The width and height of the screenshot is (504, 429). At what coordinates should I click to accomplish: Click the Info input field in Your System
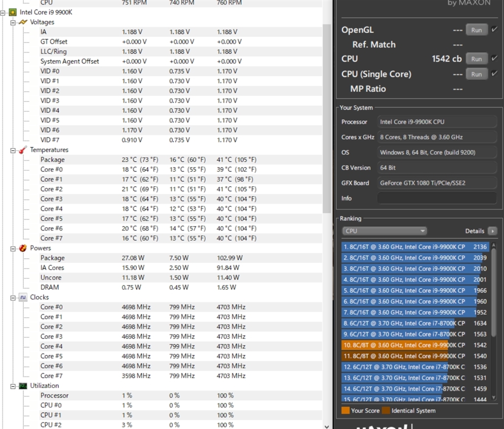coord(437,198)
